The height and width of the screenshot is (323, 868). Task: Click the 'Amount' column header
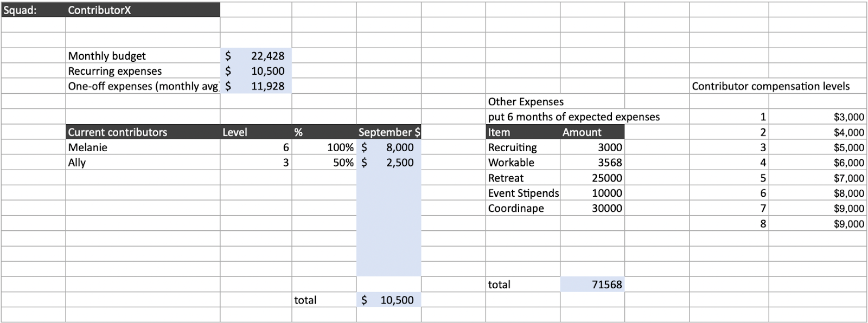pos(592,132)
